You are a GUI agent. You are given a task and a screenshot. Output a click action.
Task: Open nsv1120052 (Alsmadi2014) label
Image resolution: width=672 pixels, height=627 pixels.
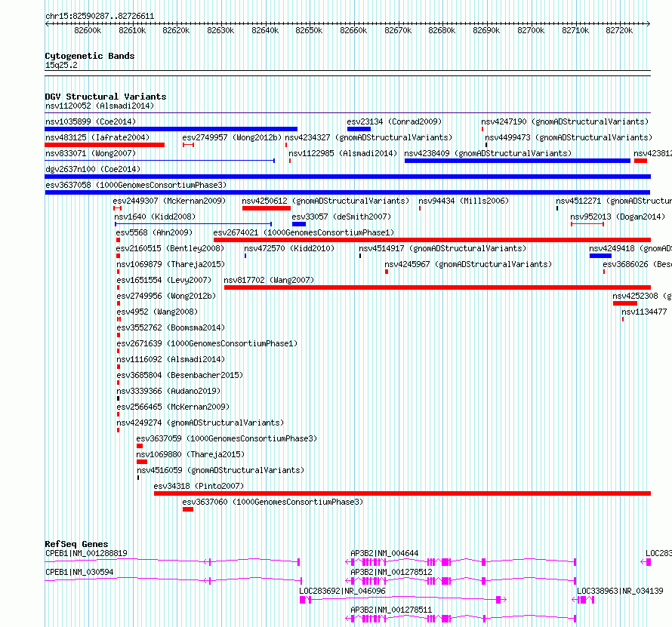pos(100,106)
